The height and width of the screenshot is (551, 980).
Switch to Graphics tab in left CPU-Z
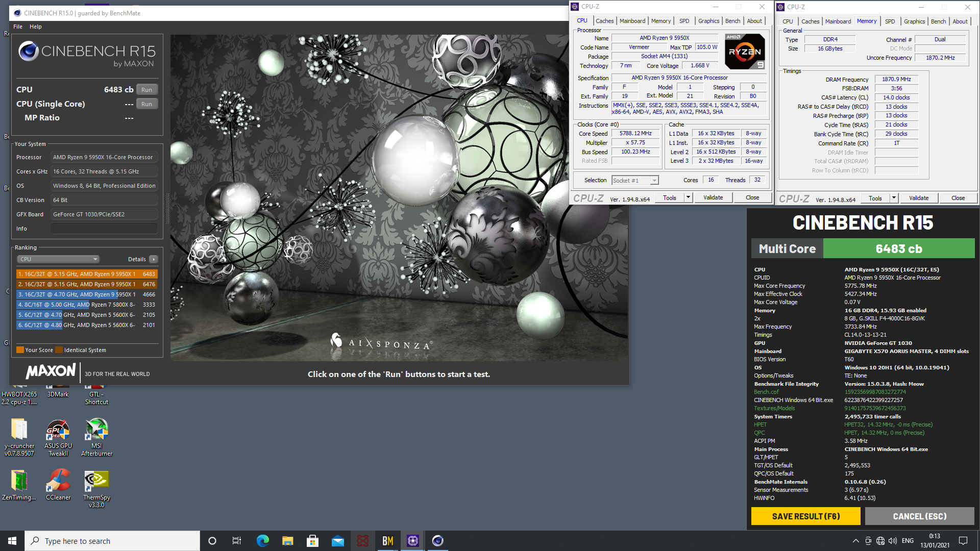(708, 21)
